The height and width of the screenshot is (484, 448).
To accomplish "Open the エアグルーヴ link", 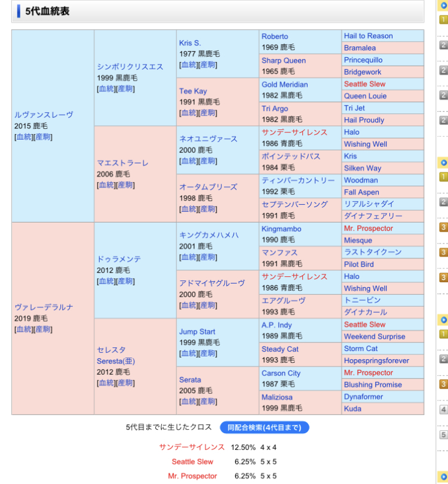I will [x=284, y=301].
